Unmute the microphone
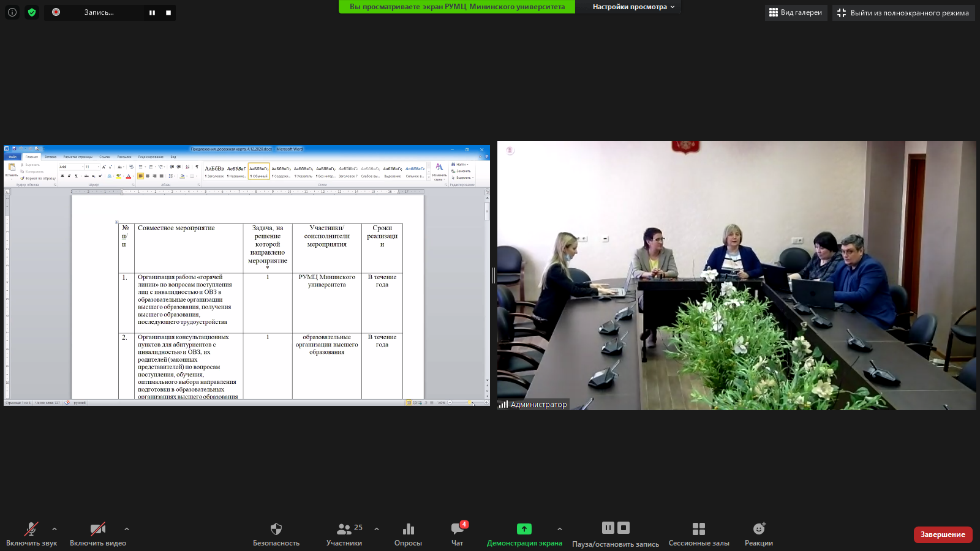The height and width of the screenshot is (551, 980). 31,529
